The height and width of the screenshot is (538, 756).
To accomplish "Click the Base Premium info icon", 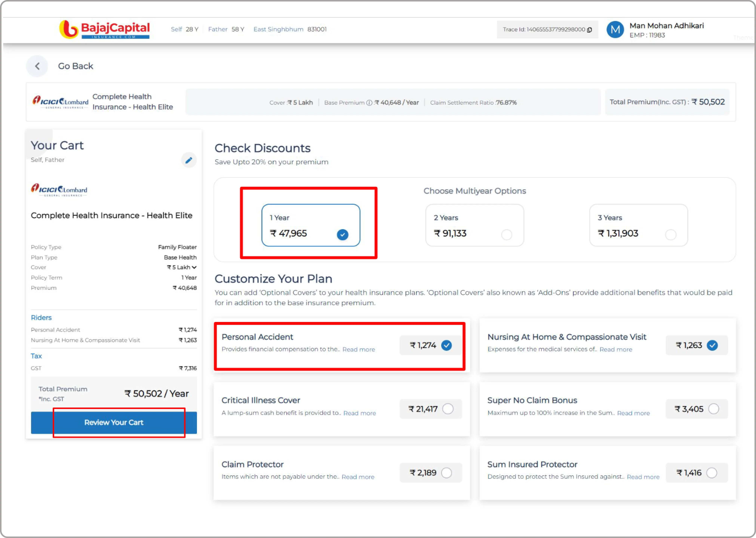I will [369, 103].
